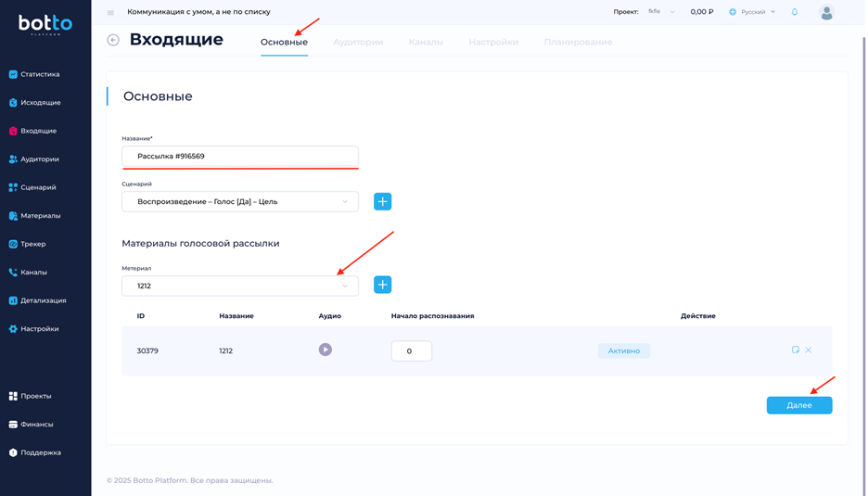Remove material row with the X icon
868x496 pixels.
(809, 350)
